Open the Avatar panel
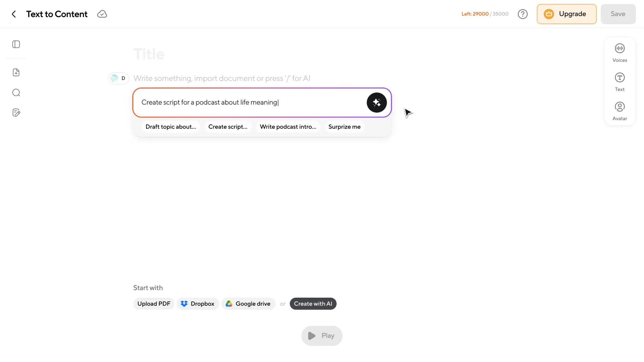Image resolution: width=644 pixels, height=362 pixels. coord(620,111)
